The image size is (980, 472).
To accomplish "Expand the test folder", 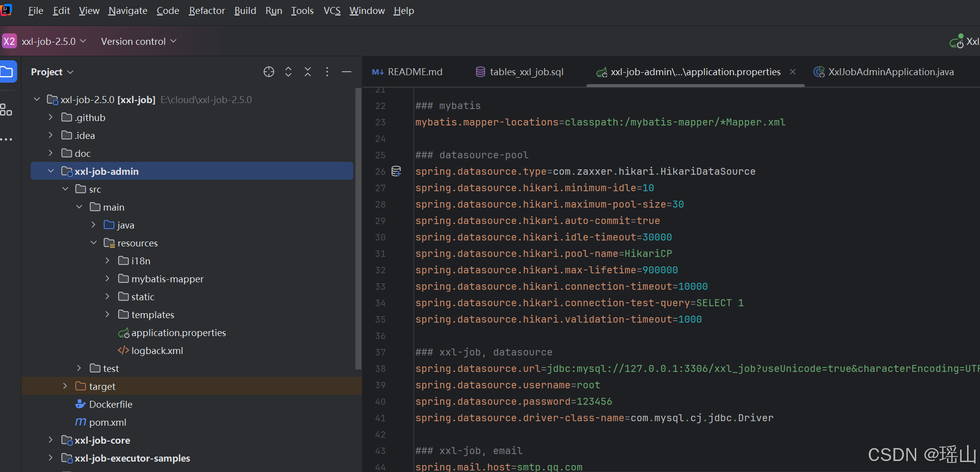I will (x=79, y=368).
